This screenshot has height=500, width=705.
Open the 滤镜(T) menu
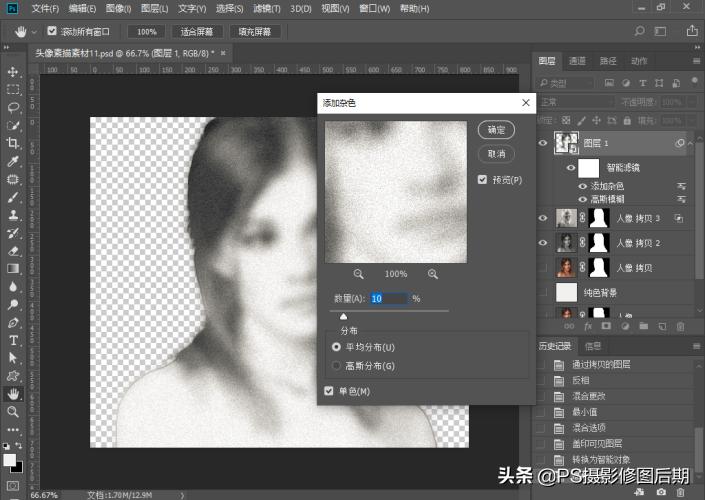(267, 9)
